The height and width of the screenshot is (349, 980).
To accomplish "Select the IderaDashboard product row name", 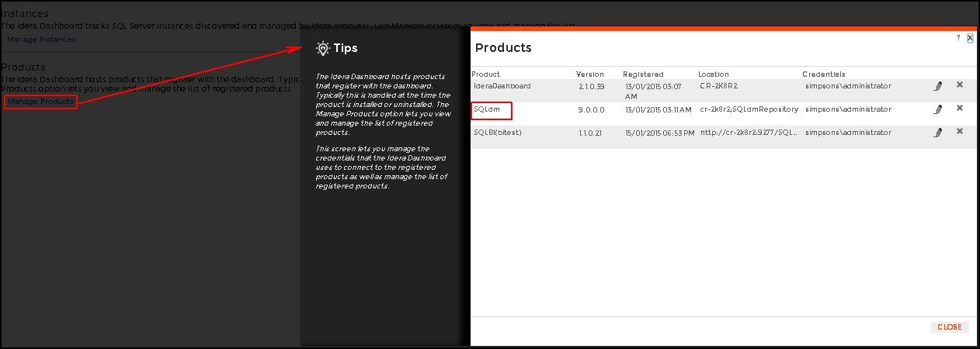I will click(x=502, y=86).
